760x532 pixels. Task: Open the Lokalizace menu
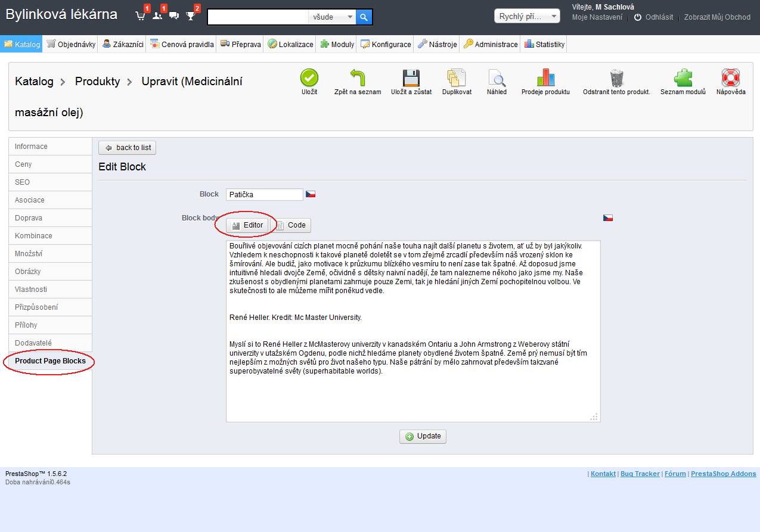click(x=290, y=44)
